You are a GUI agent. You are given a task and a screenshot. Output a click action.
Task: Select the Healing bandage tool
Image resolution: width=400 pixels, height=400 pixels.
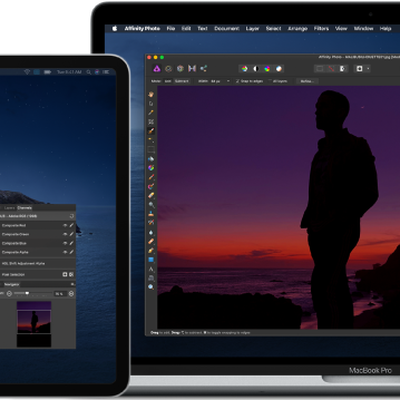[x=151, y=241]
